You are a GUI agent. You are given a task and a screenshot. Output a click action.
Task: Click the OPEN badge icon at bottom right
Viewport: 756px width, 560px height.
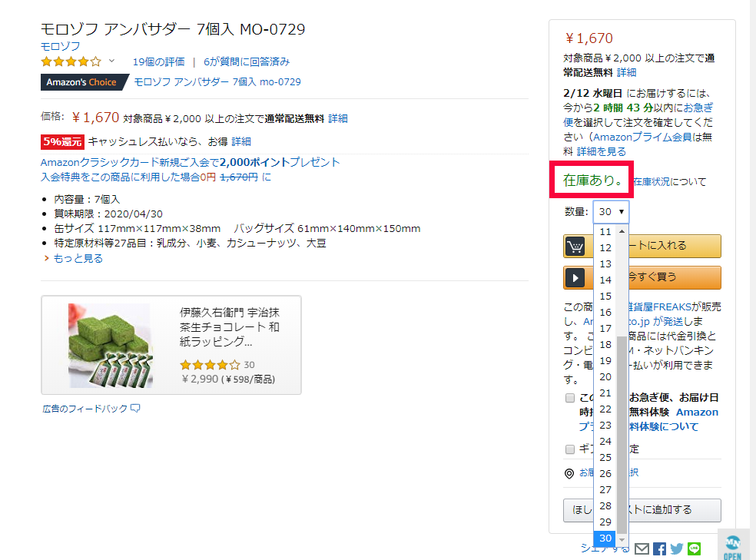tap(732, 544)
